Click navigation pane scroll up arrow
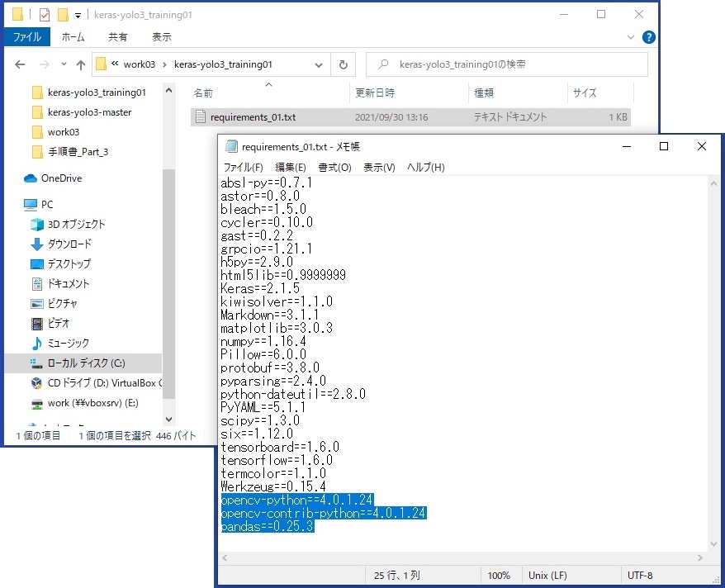The image size is (725, 588). click(x=168, y=91)
